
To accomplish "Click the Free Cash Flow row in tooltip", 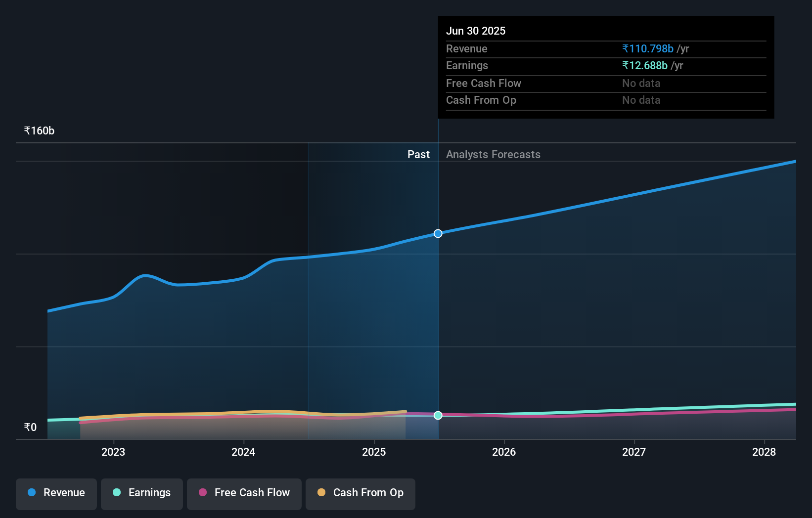I will click(606, 84).
